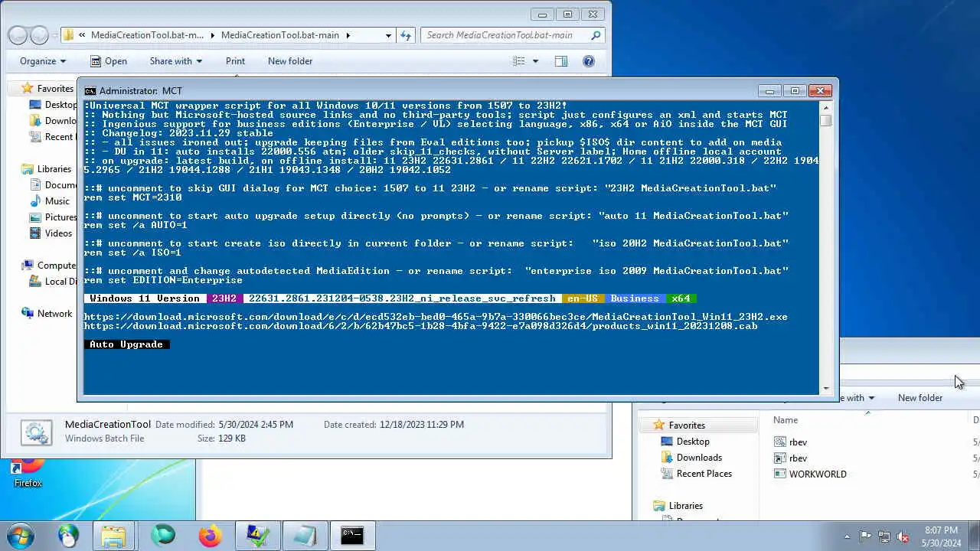Screen dimensions: 980x551
Task: Open Explorer help with the question mark
Action: 589,61
